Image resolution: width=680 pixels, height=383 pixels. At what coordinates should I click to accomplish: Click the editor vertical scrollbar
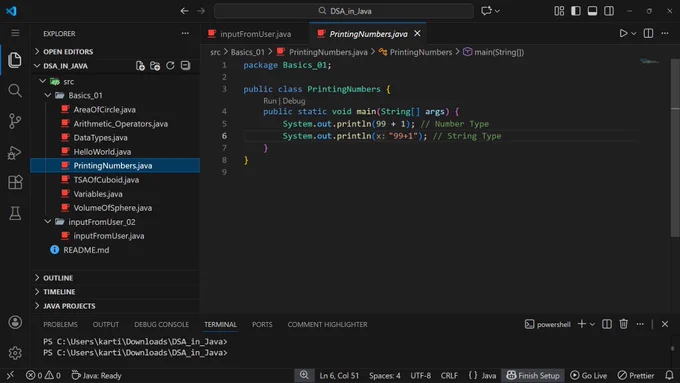tap(675, 147)
